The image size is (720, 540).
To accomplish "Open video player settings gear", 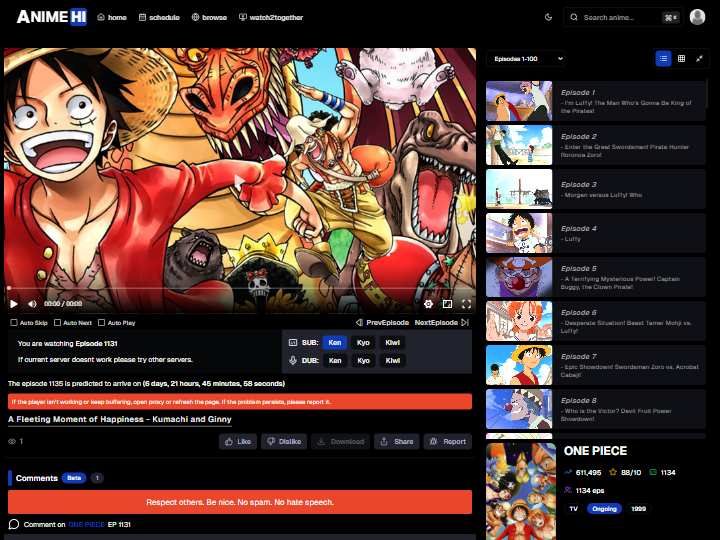I will [428, 303].
